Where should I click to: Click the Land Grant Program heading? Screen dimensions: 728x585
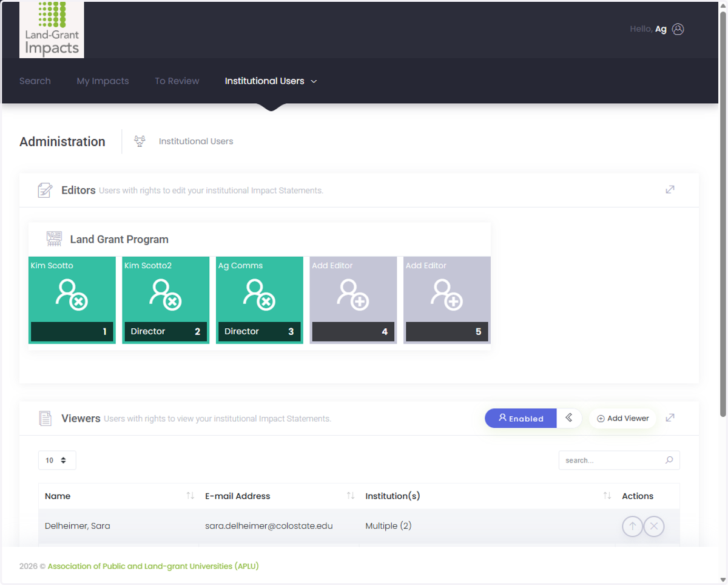(120, 239)
